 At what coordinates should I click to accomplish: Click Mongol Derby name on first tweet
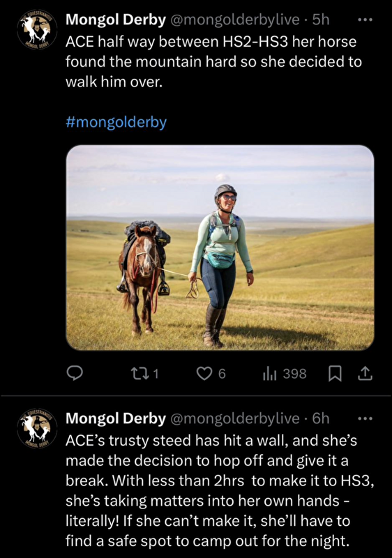(x=116, y=20)
